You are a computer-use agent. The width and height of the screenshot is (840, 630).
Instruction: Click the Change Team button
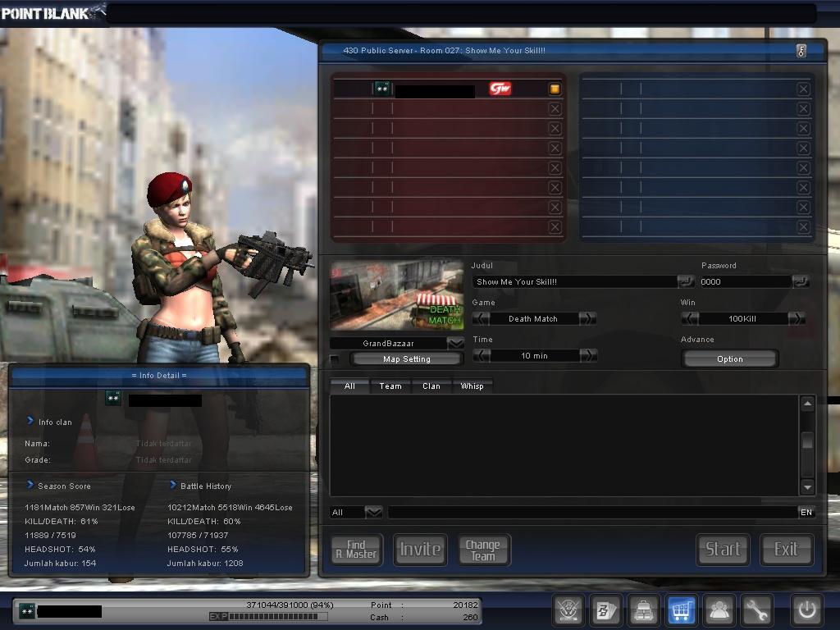tap(484, 549)
